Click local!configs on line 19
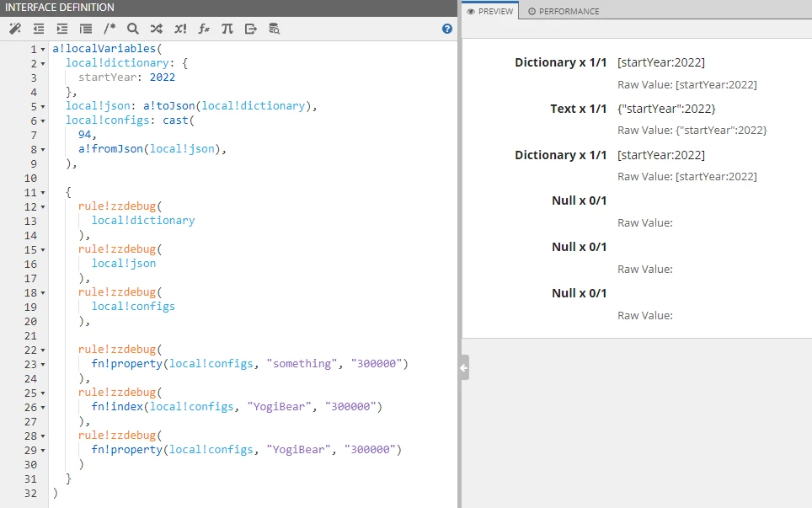The height and width of the screenshot is (508, 812). (x=133, y=307)
